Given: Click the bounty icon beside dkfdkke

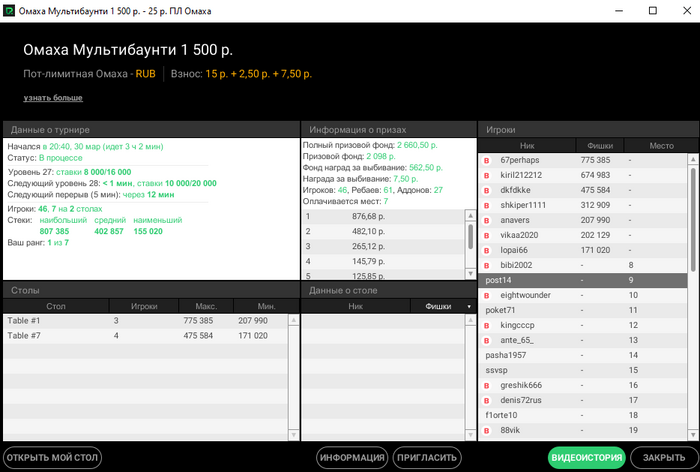Looking at the screenshot, I should click(487, 190).
